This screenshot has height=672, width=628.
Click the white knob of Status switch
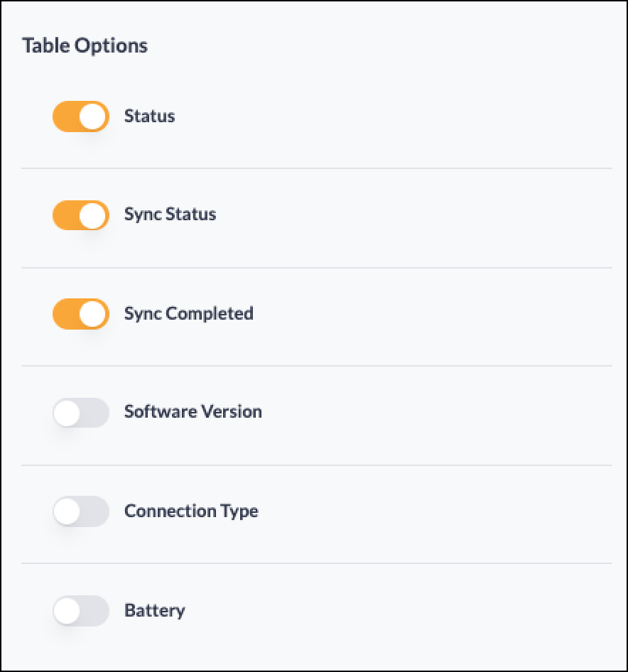click(92, 116)
